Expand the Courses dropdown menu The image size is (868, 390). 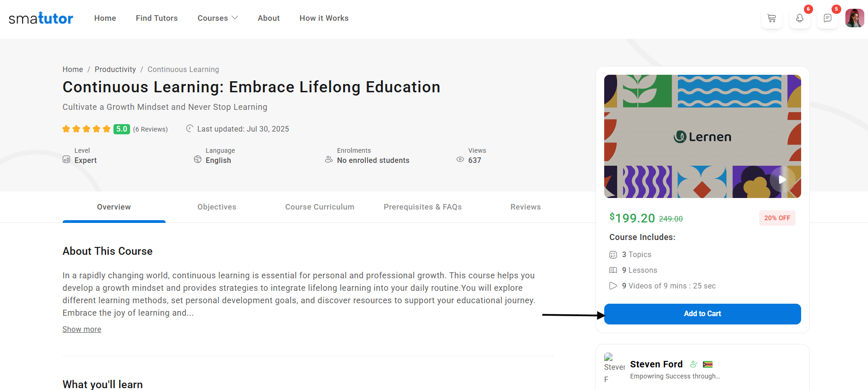tap(218, 18)
